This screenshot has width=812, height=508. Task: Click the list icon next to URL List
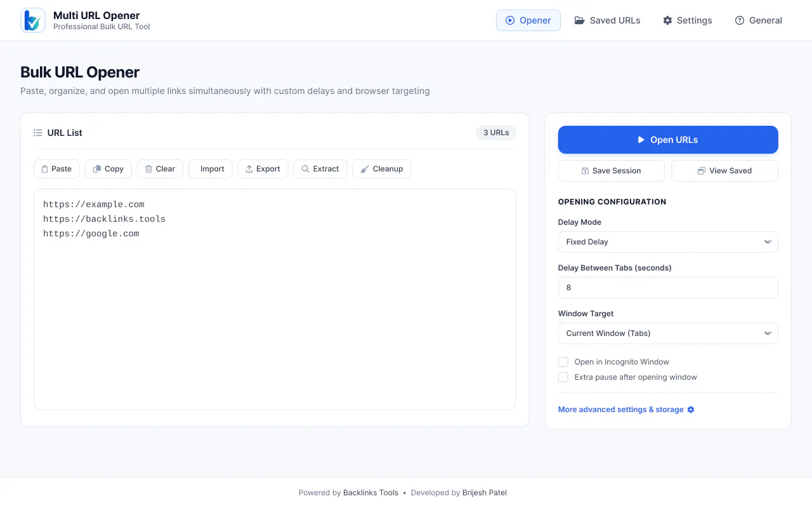click(38, 133)
